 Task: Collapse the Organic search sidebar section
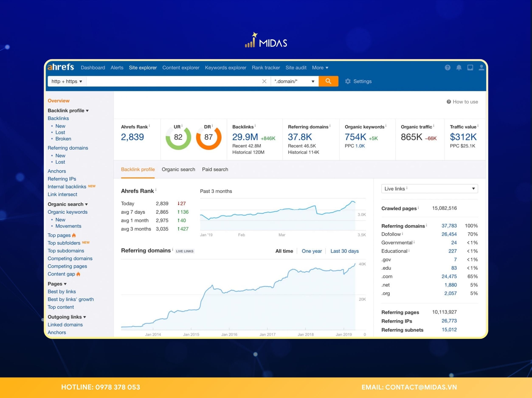click(x=68, y=204)
